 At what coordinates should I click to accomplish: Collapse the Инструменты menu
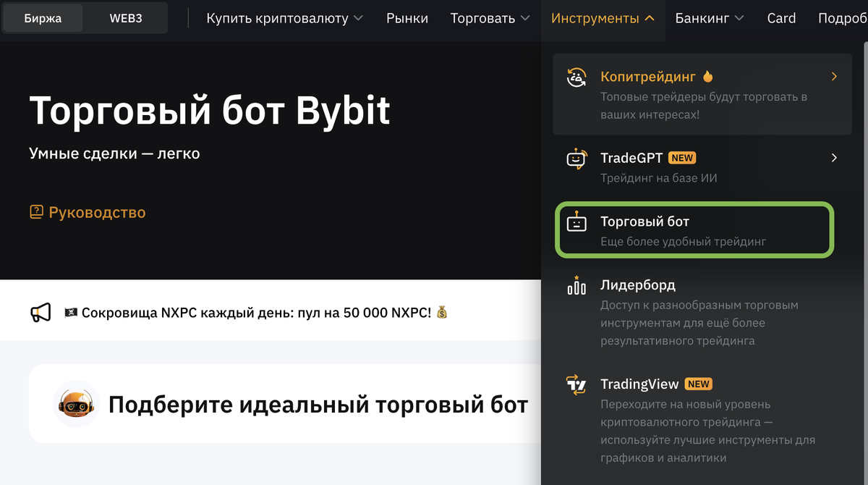pyautogui.click(x=603, y=19)
